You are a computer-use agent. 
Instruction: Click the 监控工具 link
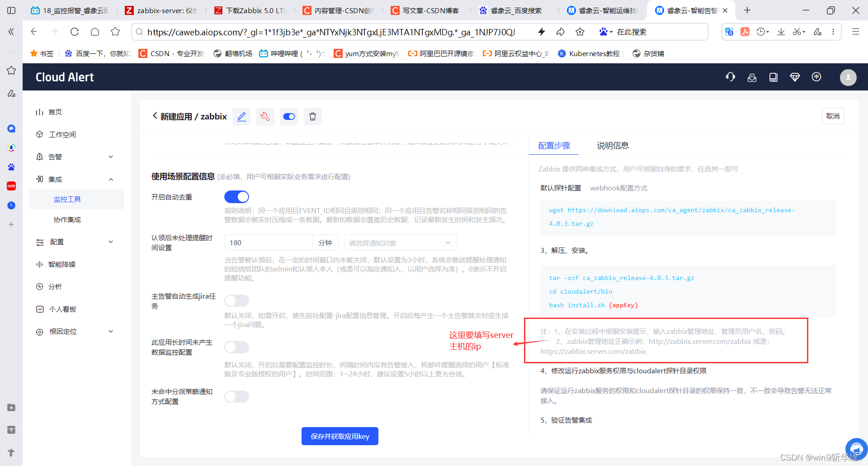pos(67,199)
